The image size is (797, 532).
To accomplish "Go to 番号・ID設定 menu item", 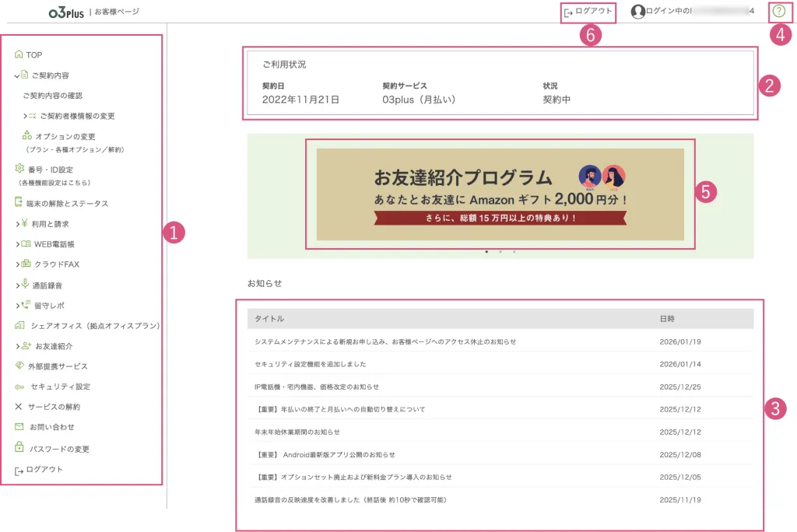I will 51,170.
